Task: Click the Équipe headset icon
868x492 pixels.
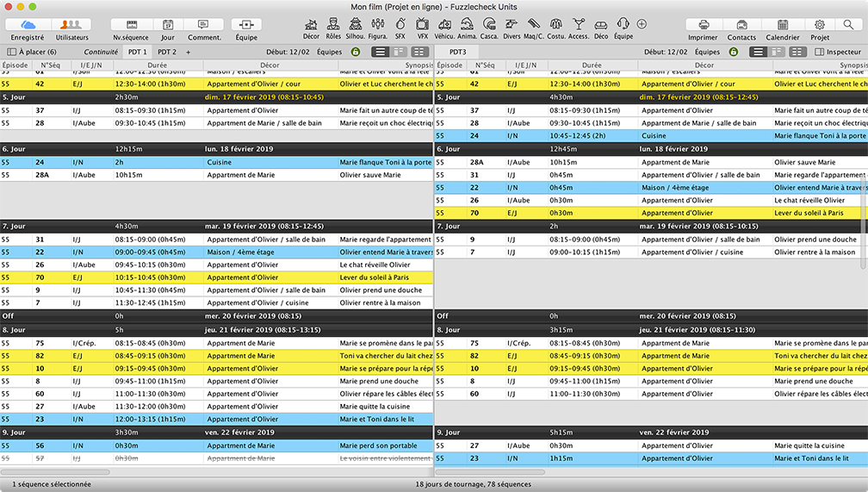Action: click(623, 24)
